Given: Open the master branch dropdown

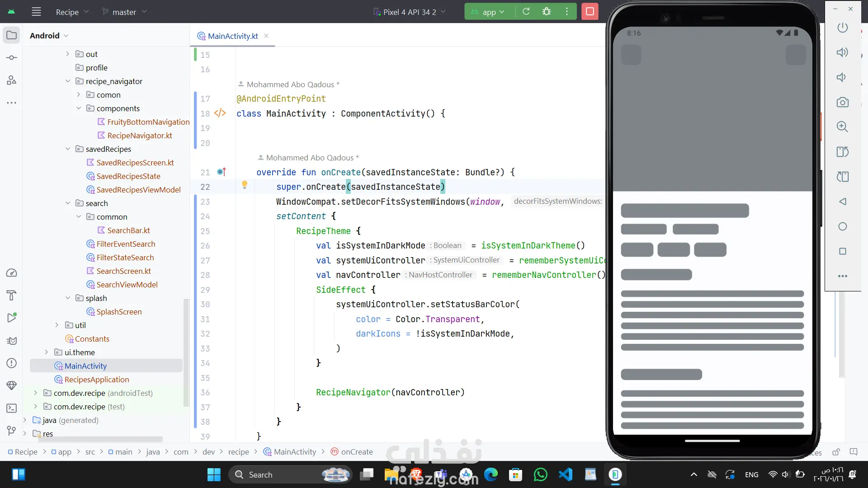Looking at the screenshot, I should pos(124,12).
